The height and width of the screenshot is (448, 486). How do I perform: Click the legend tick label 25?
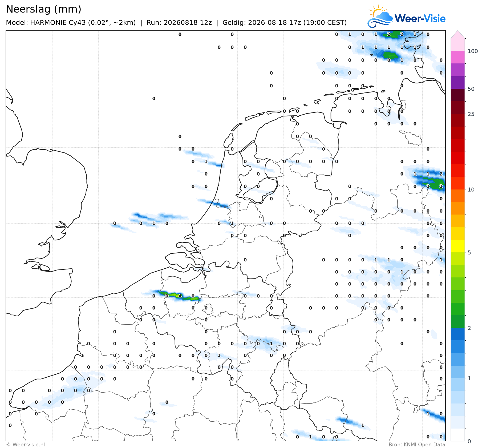[x=471, y=114]
